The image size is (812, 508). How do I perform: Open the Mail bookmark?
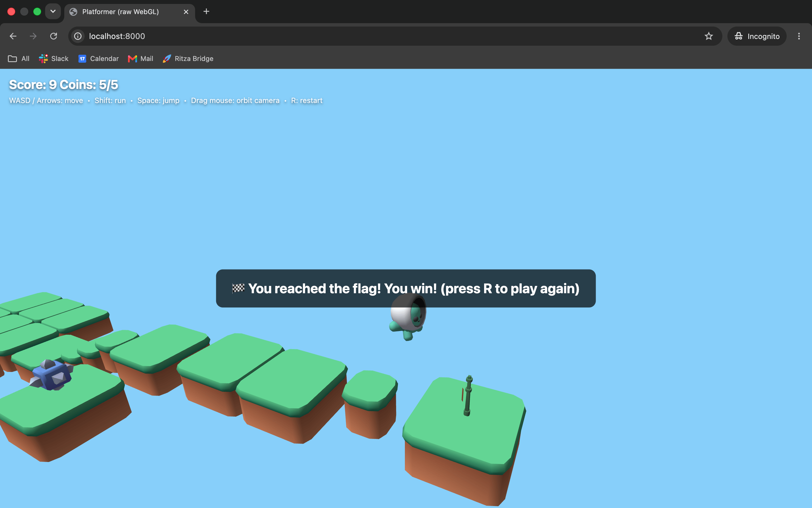tap(141, 58)
